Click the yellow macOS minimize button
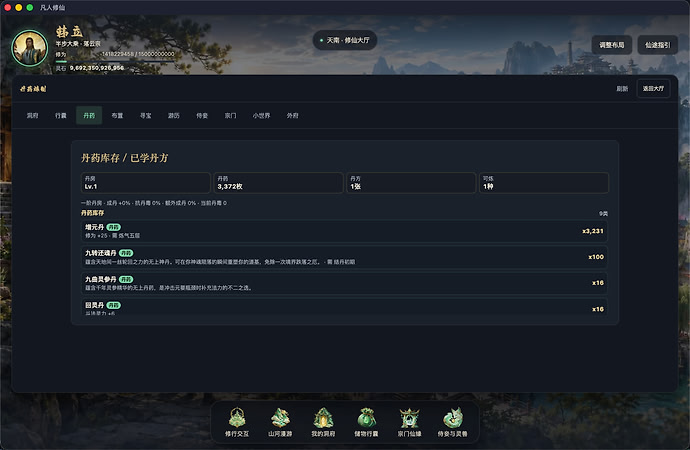Image resolution: width=690 pixels, height=450 pixels. pos(18,7)
